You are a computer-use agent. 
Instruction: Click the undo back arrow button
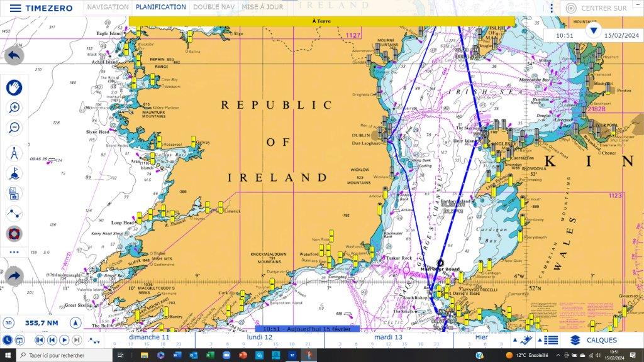[14, 56]
